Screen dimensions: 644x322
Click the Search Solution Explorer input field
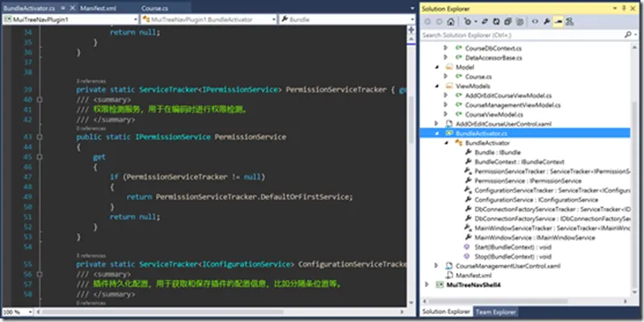(x=522, y=35)
